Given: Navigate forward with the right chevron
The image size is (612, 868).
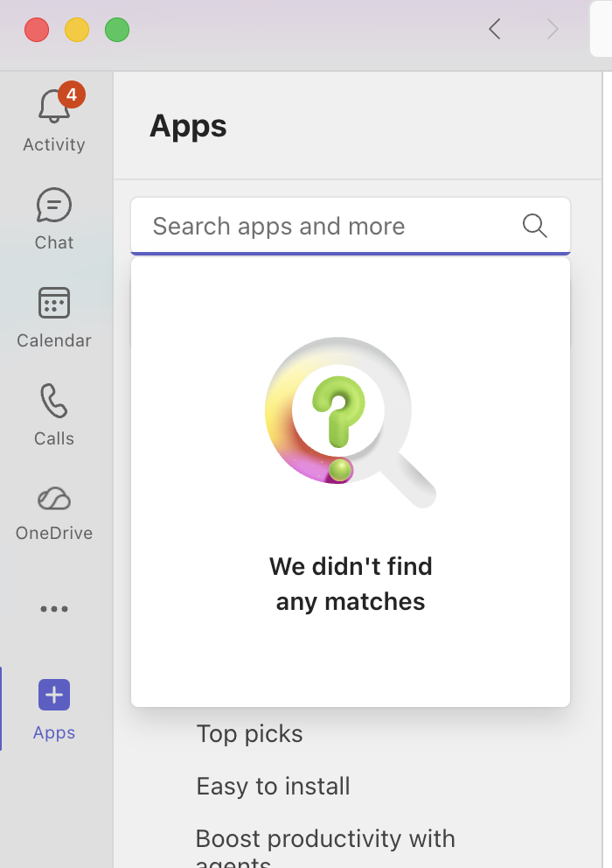Looking at the screenshot, I should pos(553,30).
